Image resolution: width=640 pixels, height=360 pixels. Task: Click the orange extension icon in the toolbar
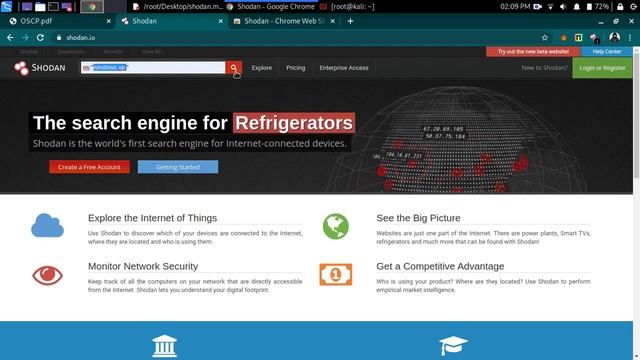564,38
